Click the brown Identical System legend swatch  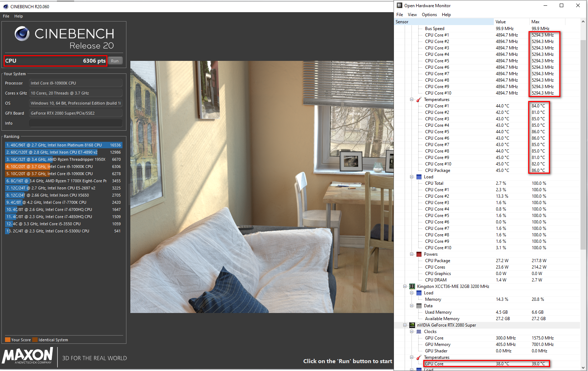click(35, 340)
